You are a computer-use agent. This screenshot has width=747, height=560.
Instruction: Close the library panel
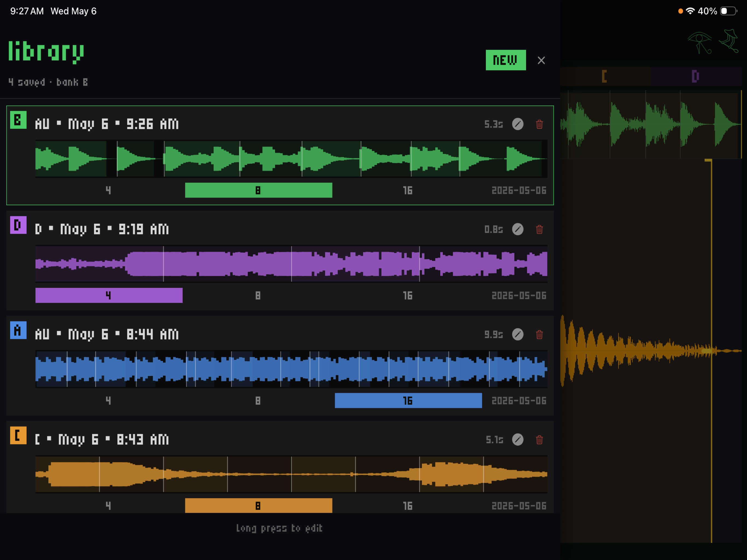tap(541, 60)
